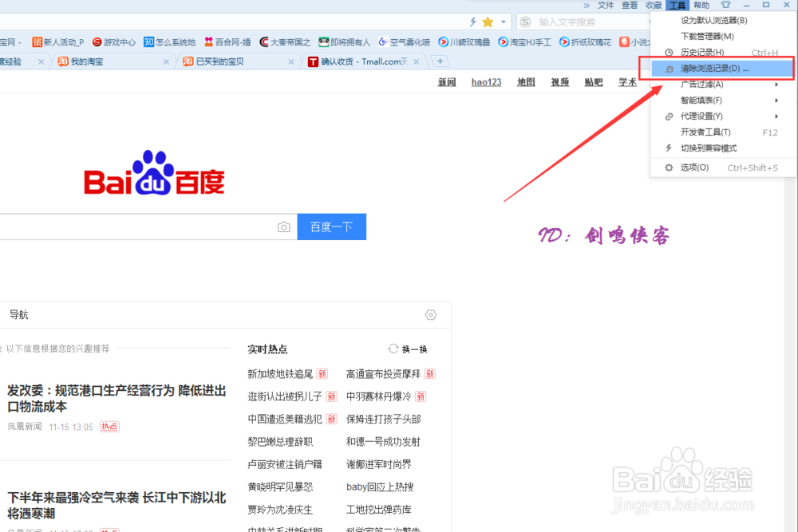
Task: Open the Sogou search icon in search field
Action: tap(525, 22)
